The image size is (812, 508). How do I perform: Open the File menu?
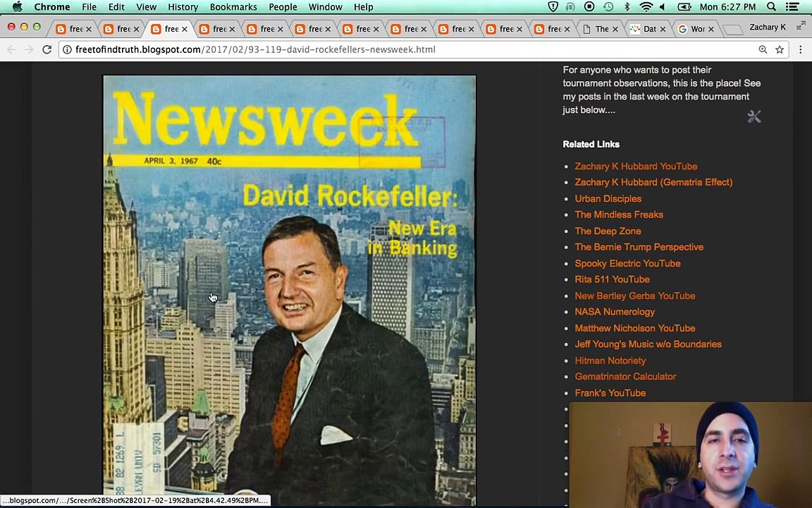pyautogui.click(x=89, y=7)
